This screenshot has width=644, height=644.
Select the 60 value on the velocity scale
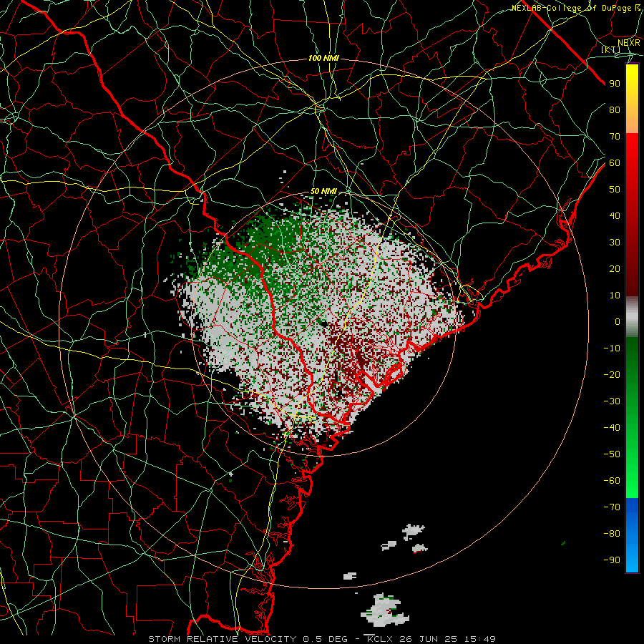pos(615,163)
